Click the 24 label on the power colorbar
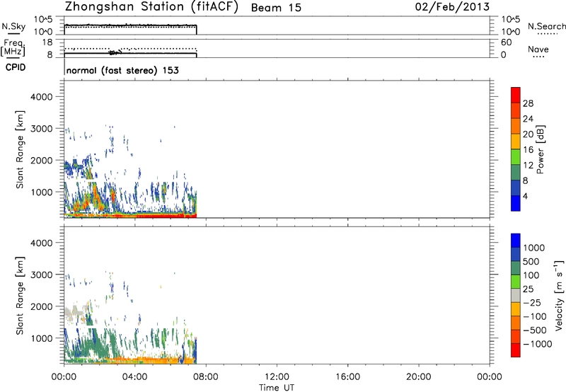The height and width of the screenshot is (392, 566). (528, 119)
